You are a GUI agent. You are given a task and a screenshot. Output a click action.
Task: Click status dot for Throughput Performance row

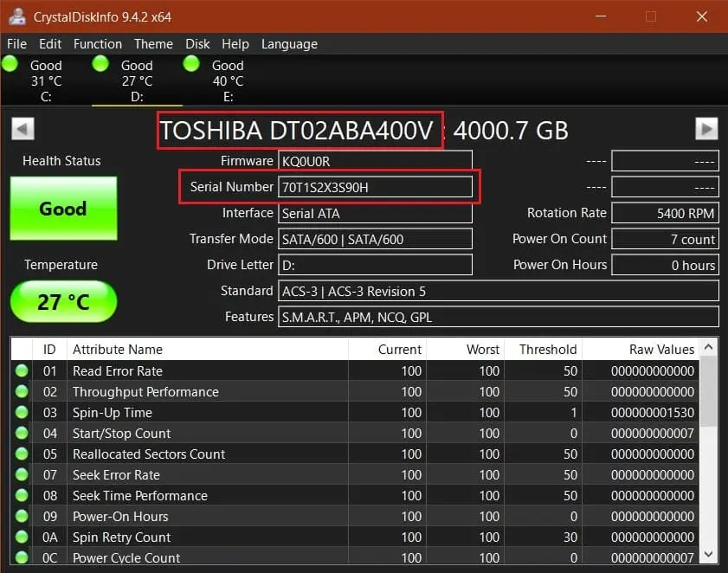pyautogui.click(x=22, y=391)
